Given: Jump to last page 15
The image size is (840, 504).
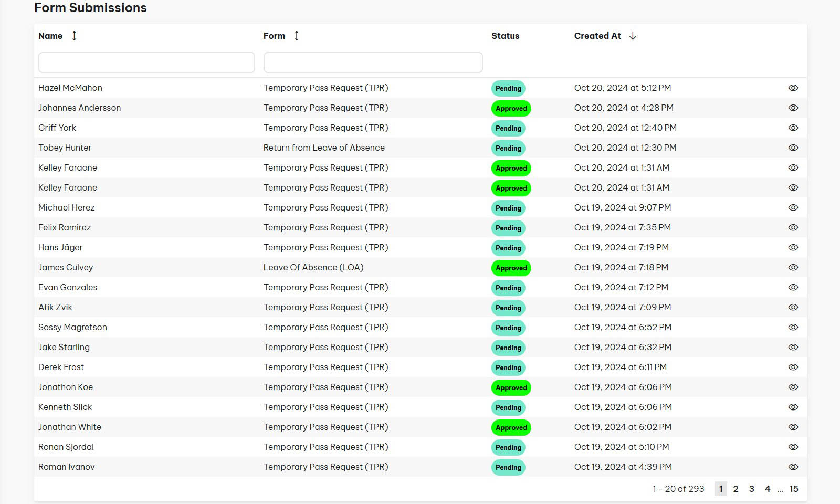Looking at the screenshot, I should (x=793, y=489).
